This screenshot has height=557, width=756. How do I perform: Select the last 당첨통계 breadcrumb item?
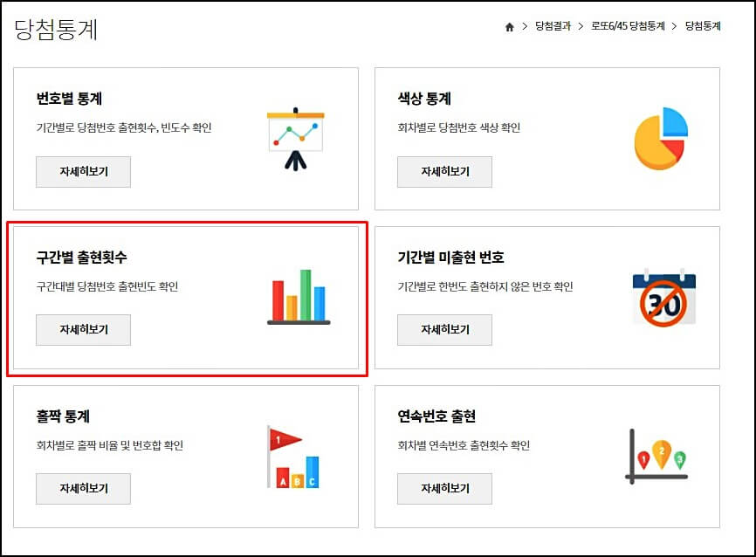coord(703,26)
